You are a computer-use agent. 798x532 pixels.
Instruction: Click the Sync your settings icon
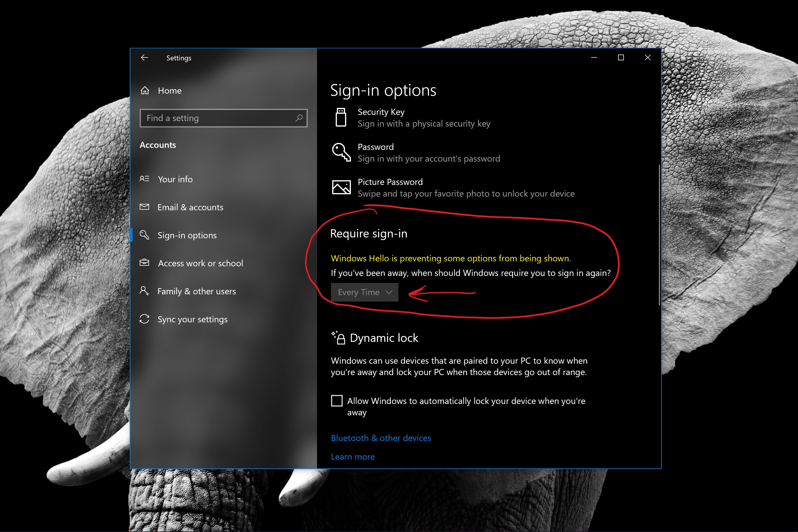click(145, 319)
